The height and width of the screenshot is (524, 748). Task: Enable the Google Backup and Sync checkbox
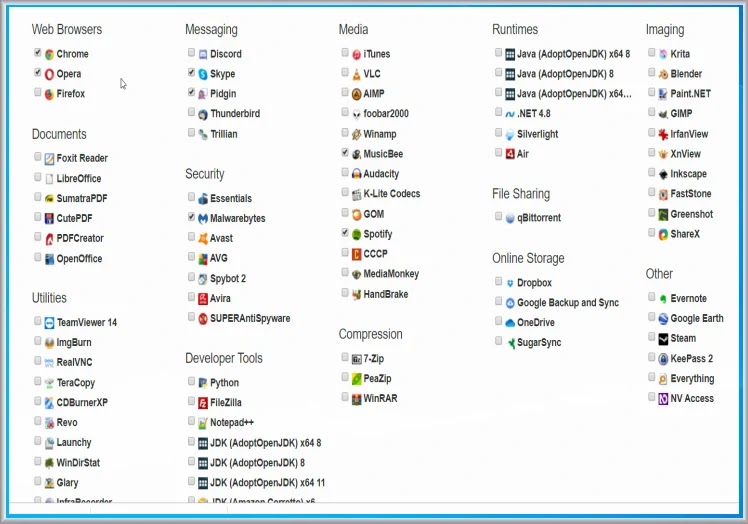click(x=499, y=301)
